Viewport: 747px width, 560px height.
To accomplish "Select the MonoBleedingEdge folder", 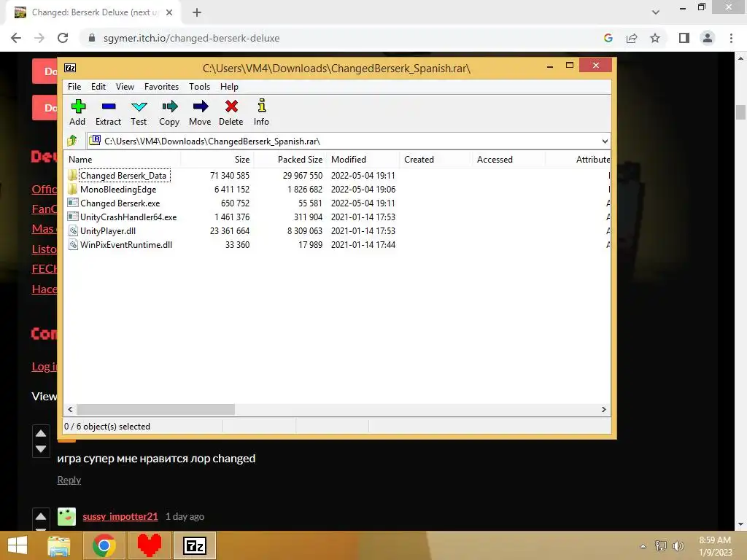I will [x=118, y=190].
